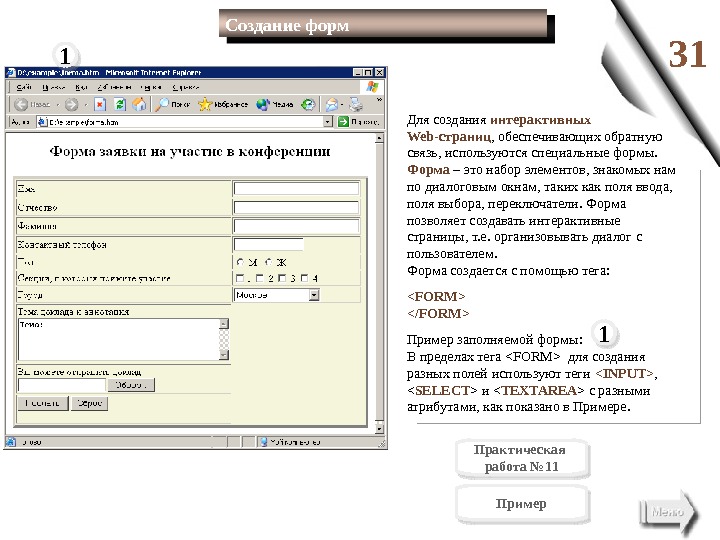Open the Файл menu
720x540 pixels.
pyautogui.click(x=23, y=87)
